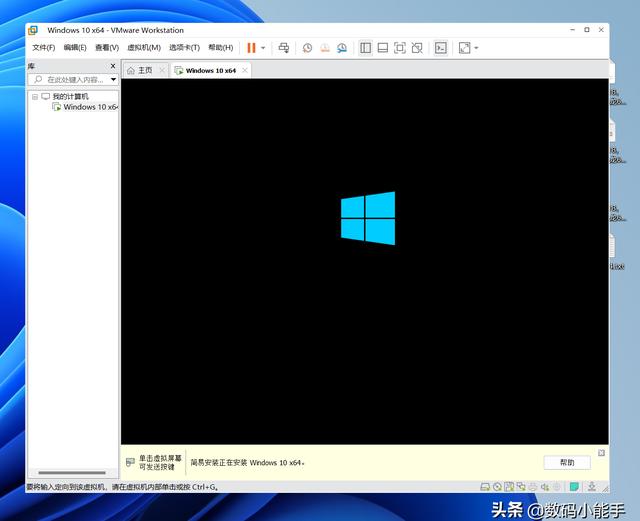Open the 选项卡(T) menu
Viewport: 640px width, 521px height.
[184, 48]
